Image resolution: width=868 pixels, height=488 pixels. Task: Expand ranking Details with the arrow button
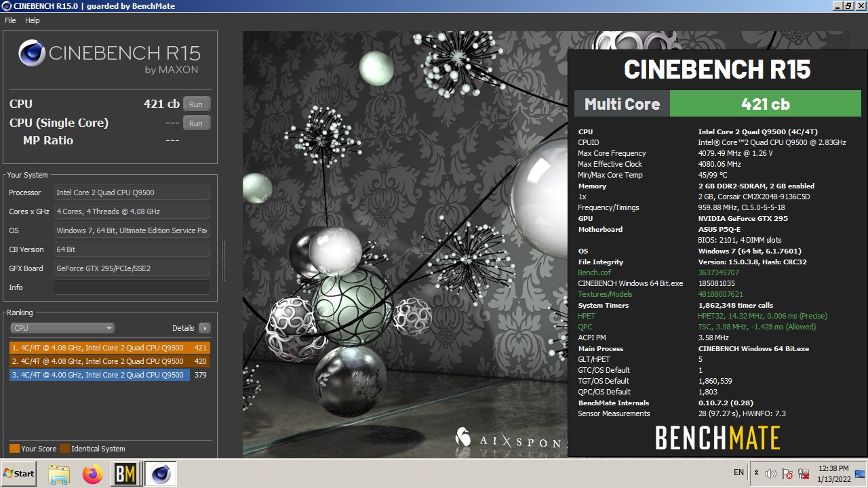[x=204, y=328]
